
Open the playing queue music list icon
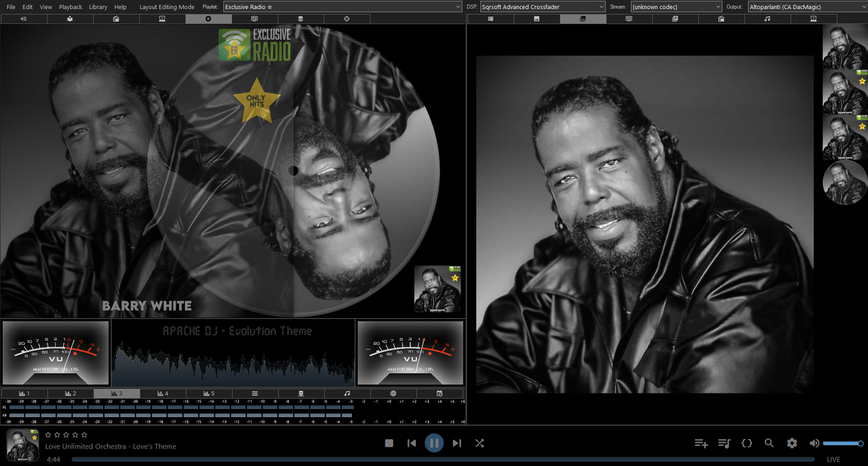[x=724, y=443]
